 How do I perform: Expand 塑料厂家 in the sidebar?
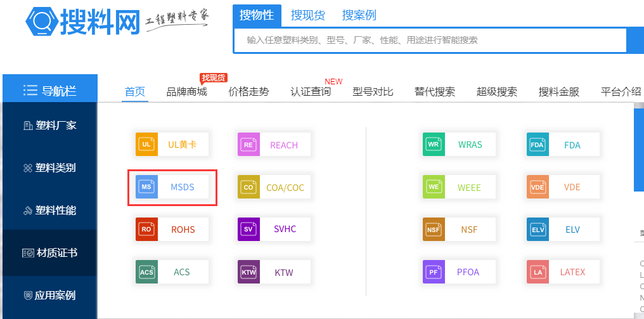pyautogui.click(x=49, y=126)
